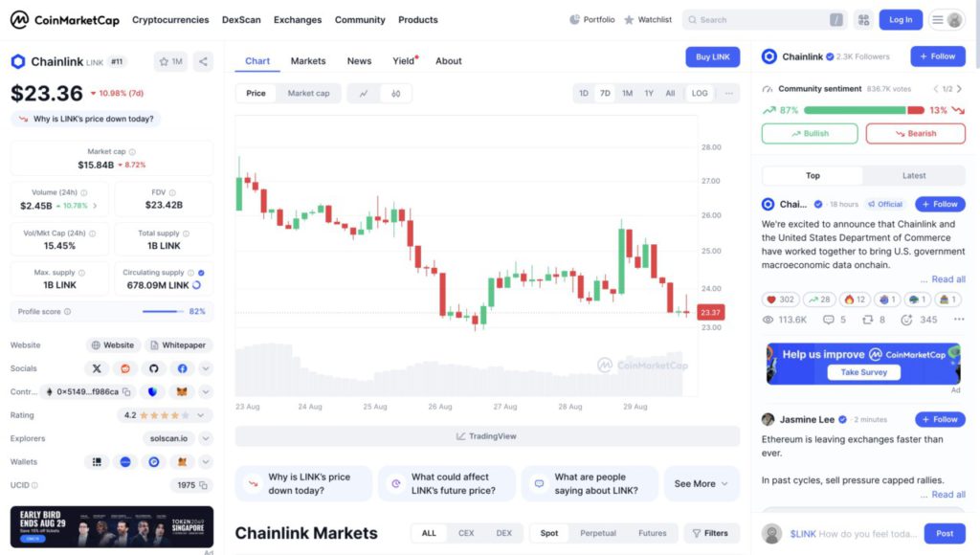Copy the UCID 1975 value
The height and width of the screenshot is (555, 980).
(x=204, y=485)
